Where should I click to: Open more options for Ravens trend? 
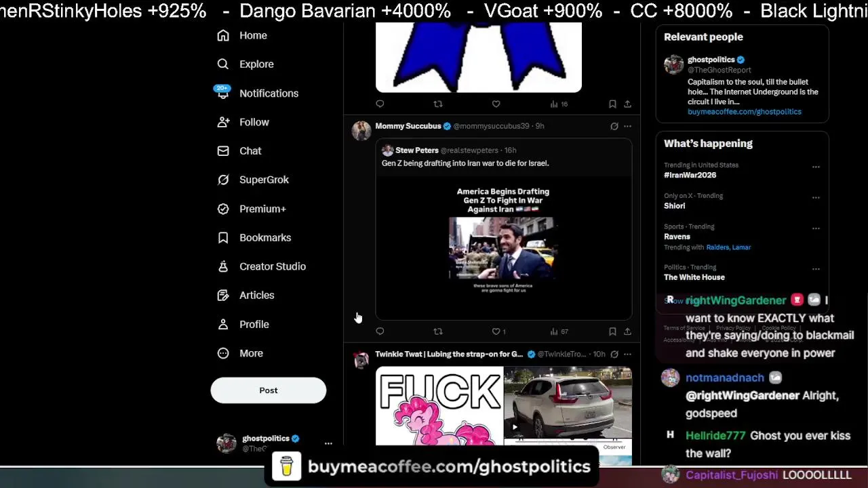816,228
